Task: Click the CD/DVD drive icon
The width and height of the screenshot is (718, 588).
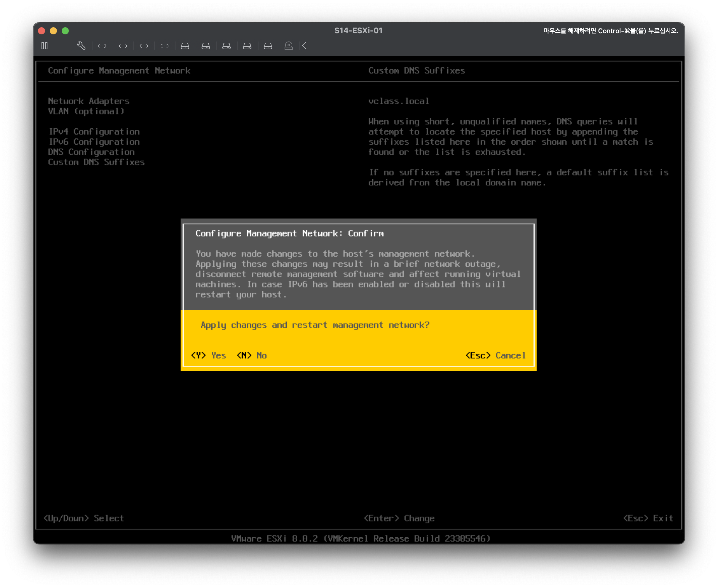Action: pyautogui.click(x=289, y=46)
